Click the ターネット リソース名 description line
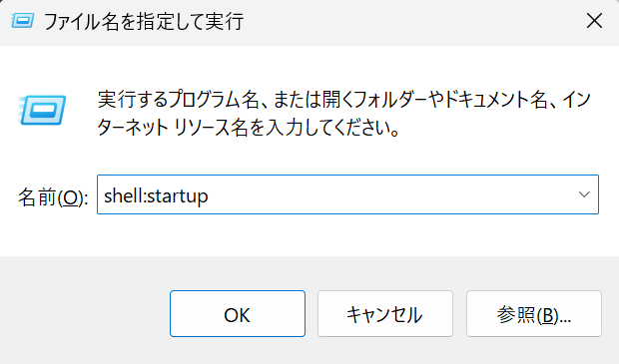Image resolution: width=619 pixels, height=364 pixels. click(249, 127)
